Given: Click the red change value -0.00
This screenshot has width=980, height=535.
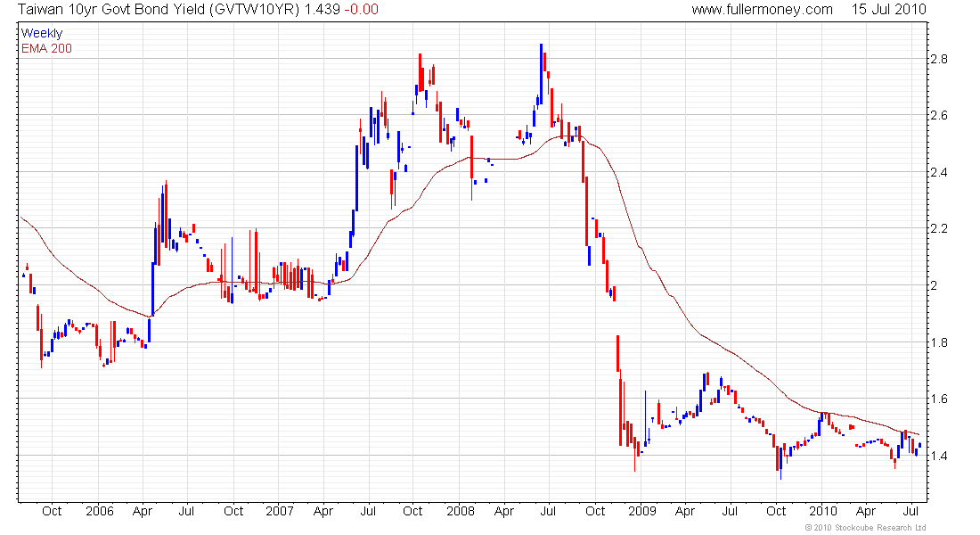Looking at the screenshot, I should click(x=361, y=10).
